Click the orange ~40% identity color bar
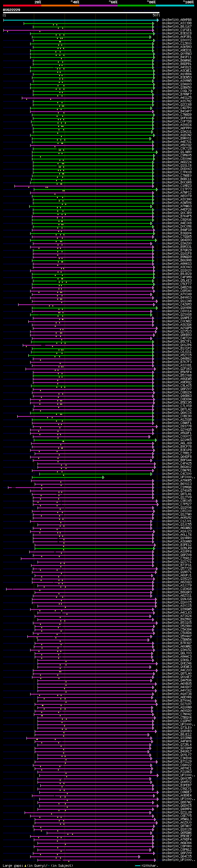The width and height of the screenshot is (197, 868). tap(61, 6)
